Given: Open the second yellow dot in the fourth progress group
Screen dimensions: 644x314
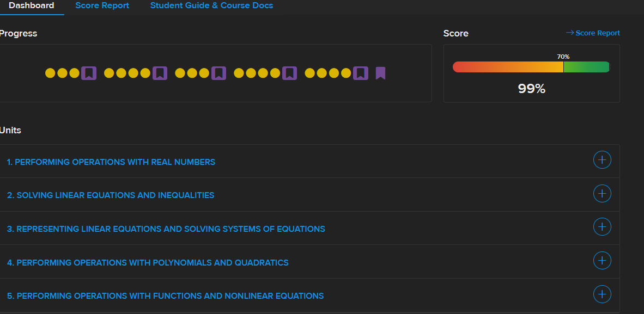Looking at the screenshot, I should tap(251, 73).
